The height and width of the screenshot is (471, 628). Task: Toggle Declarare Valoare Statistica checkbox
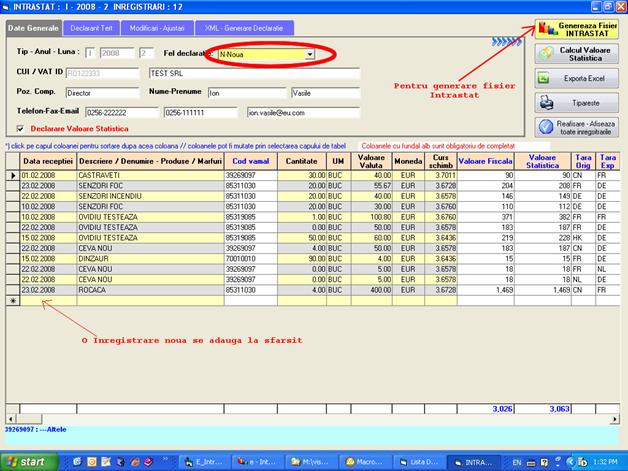click(x=22, y=129)
